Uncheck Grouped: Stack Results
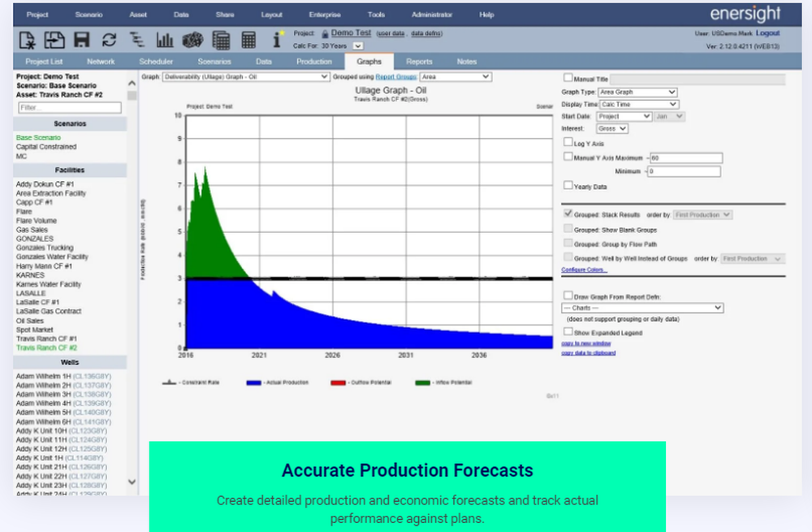 point(568,214)
